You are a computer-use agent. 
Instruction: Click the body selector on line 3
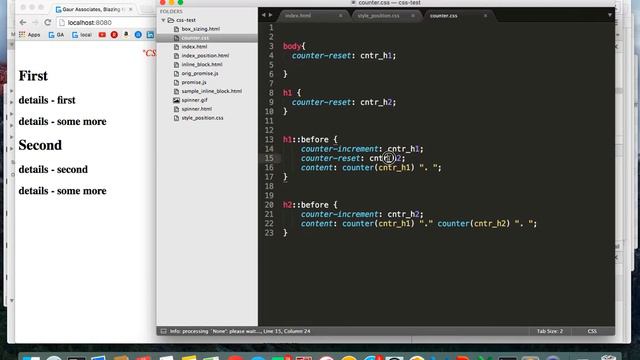(x=292, y=46)
